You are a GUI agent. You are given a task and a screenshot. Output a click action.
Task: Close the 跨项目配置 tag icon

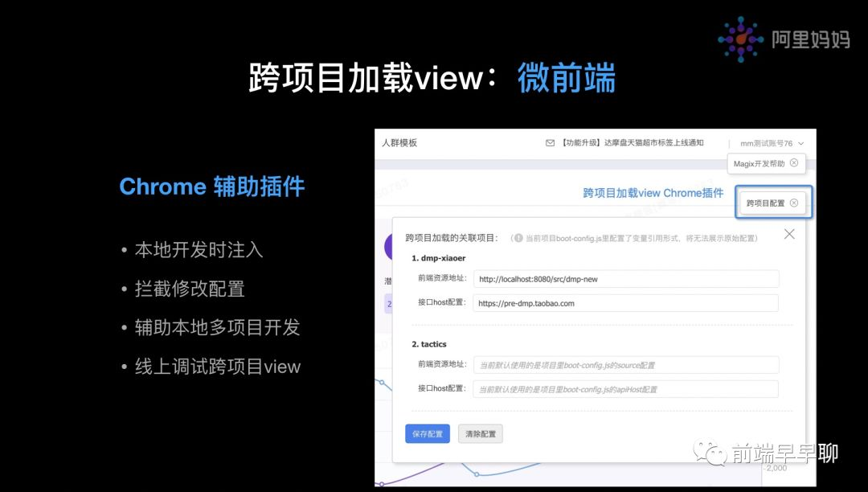point(794,203)
